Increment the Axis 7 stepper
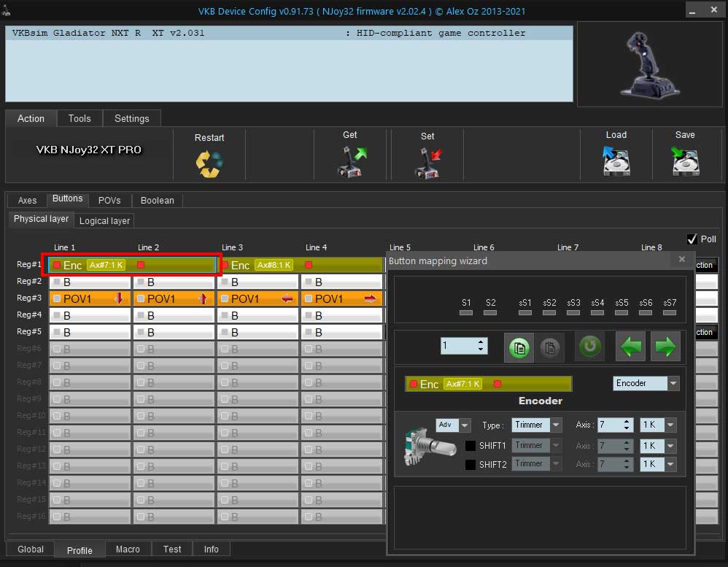Image resolution: width=728 pixels, height=567 pixels. pyautogui.click(x=627, y=422)
